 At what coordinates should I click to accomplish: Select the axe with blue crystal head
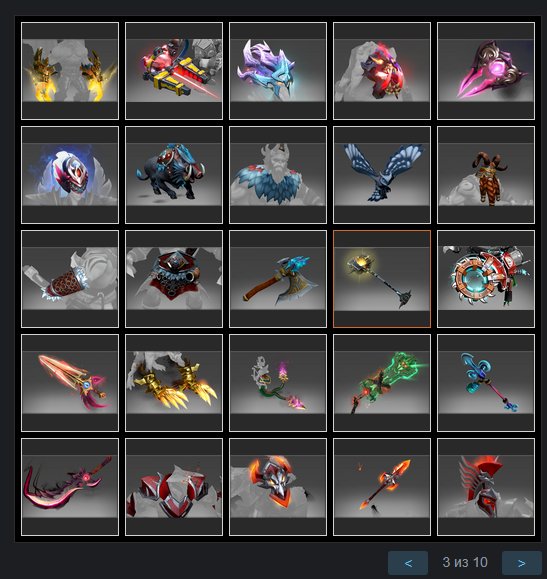point(278,279)
